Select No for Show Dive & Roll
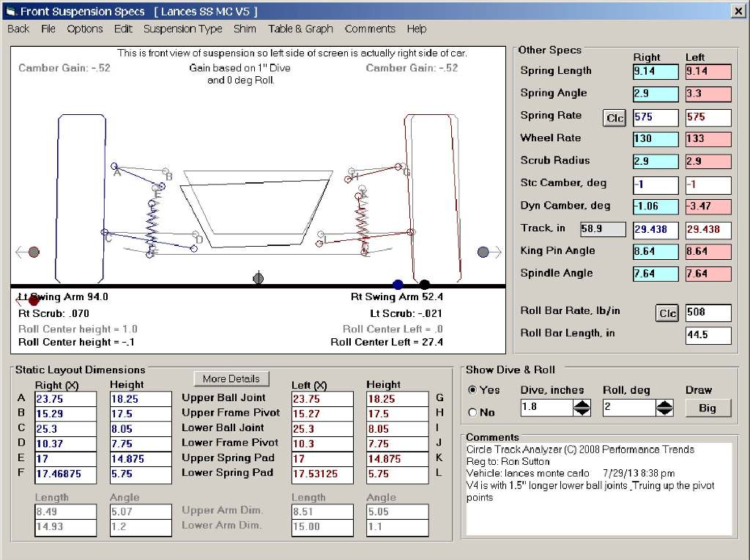This screenshot has height=560, width=750. (482, 412)
